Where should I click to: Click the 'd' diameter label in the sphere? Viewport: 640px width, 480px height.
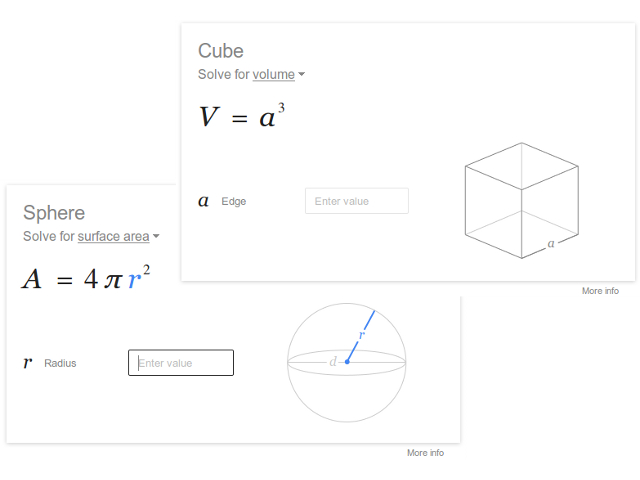333,361
